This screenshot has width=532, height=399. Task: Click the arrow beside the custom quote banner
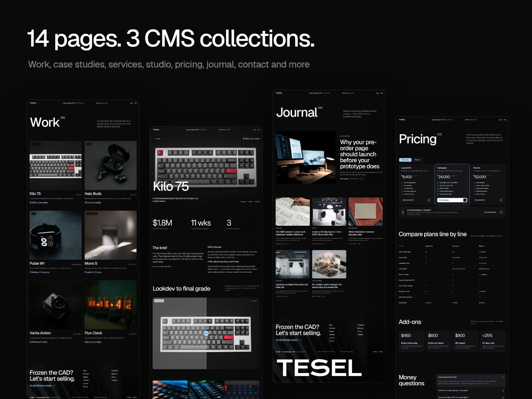[x=501, y=212]
